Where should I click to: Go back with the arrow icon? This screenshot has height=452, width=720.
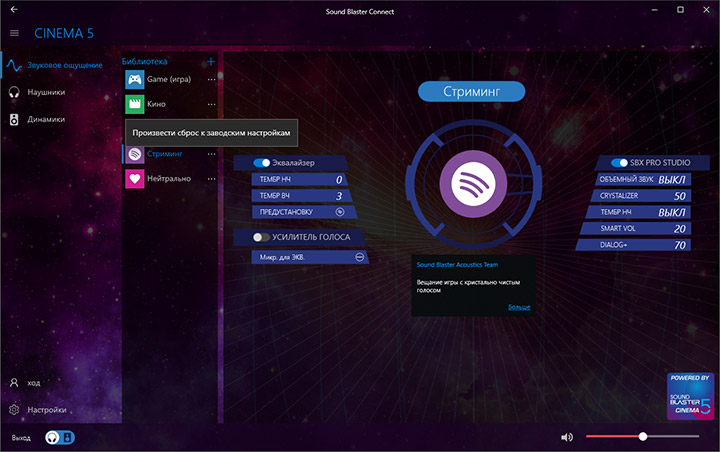14,9
